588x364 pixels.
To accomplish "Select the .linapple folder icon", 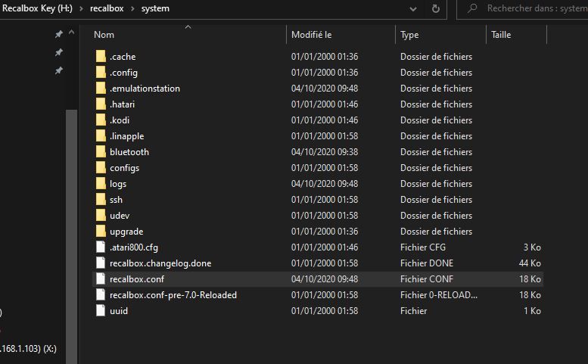I will pyautogui.click(x=101, y=136).
